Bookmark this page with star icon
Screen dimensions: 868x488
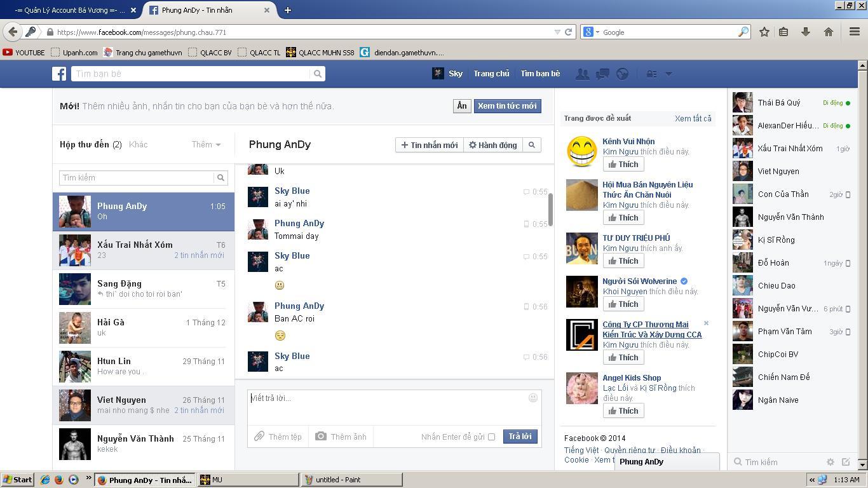click(764, 32)
